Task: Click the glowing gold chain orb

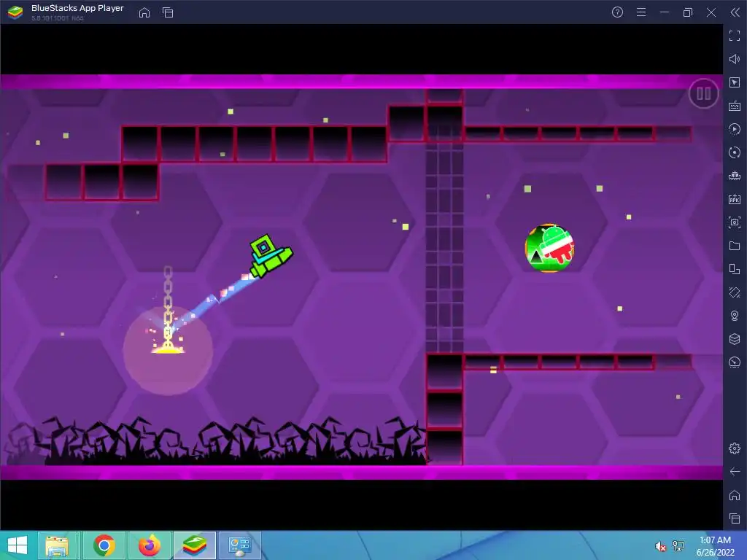Action: 168,351
